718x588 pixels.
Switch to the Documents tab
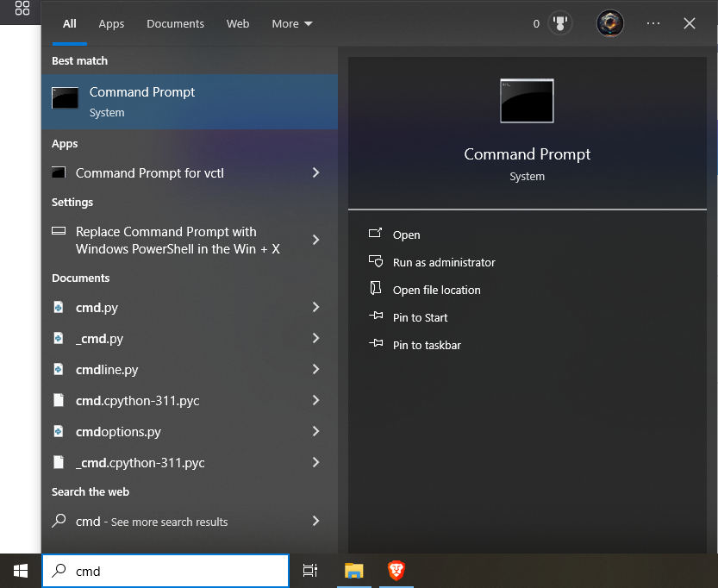175,24
